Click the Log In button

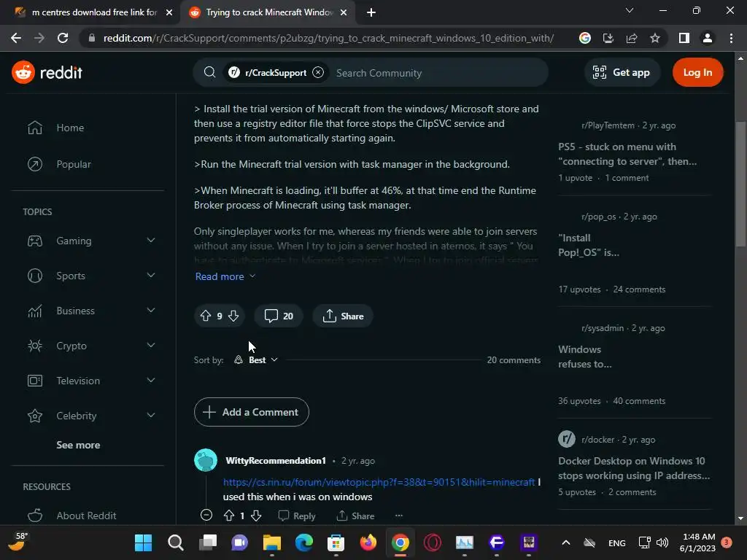click(x=697, y=72)
